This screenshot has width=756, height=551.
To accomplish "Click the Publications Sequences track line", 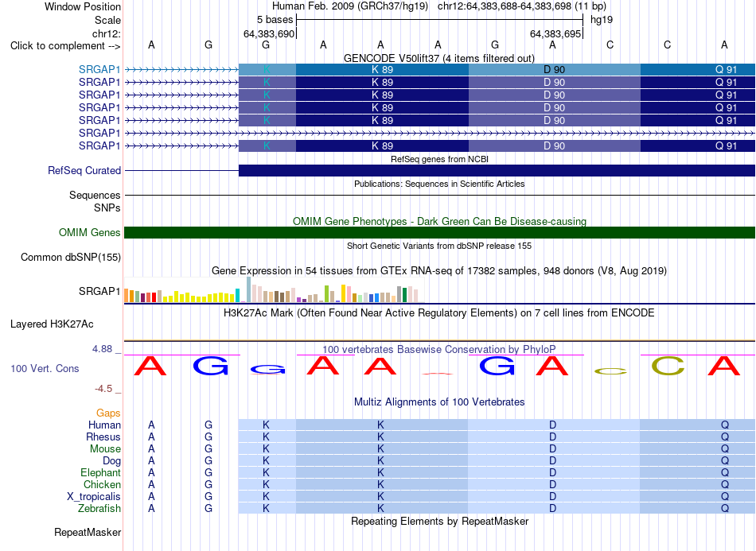I will [x=439, y=195].
